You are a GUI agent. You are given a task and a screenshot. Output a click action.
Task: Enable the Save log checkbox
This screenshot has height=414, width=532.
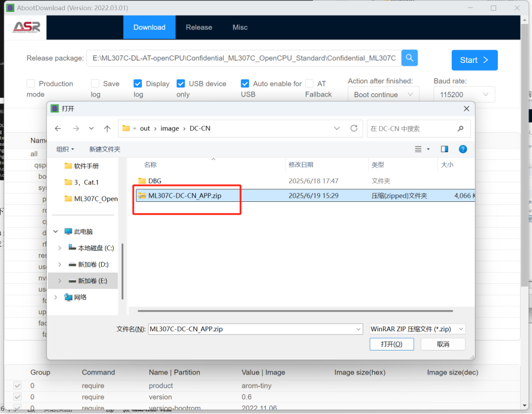[x=95, y=83]
